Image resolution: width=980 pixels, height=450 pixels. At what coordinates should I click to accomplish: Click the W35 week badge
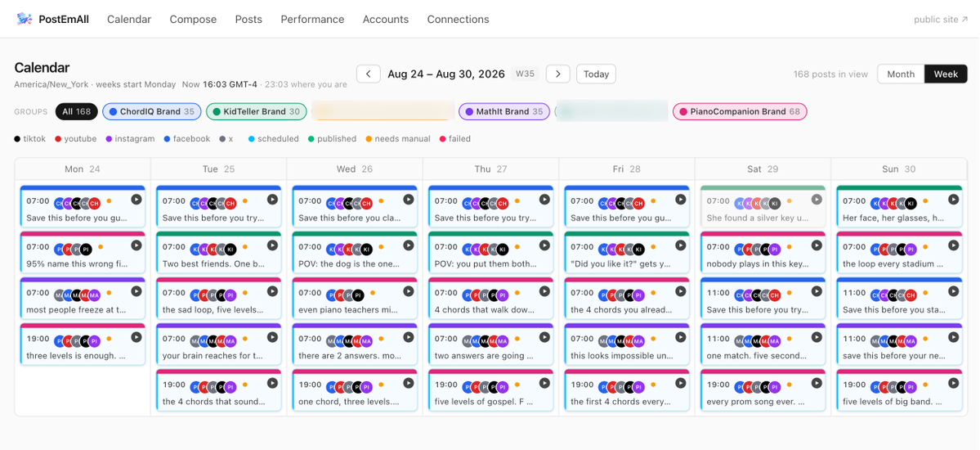click(525, 74)
